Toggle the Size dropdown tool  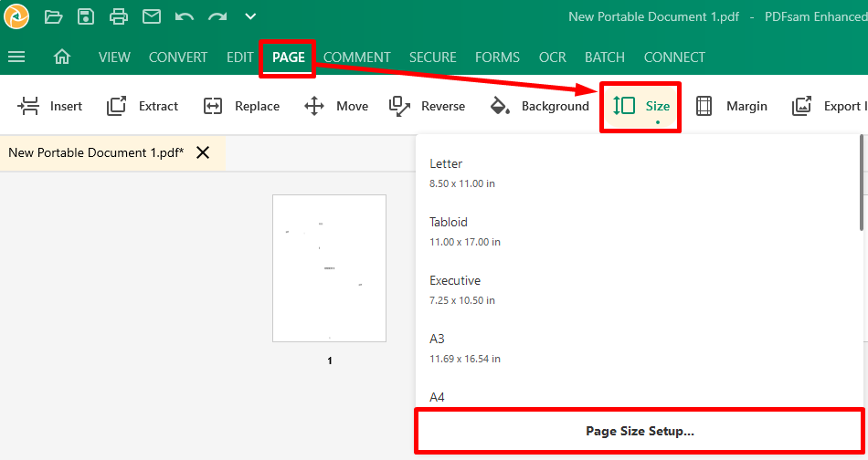pos(640,107)
